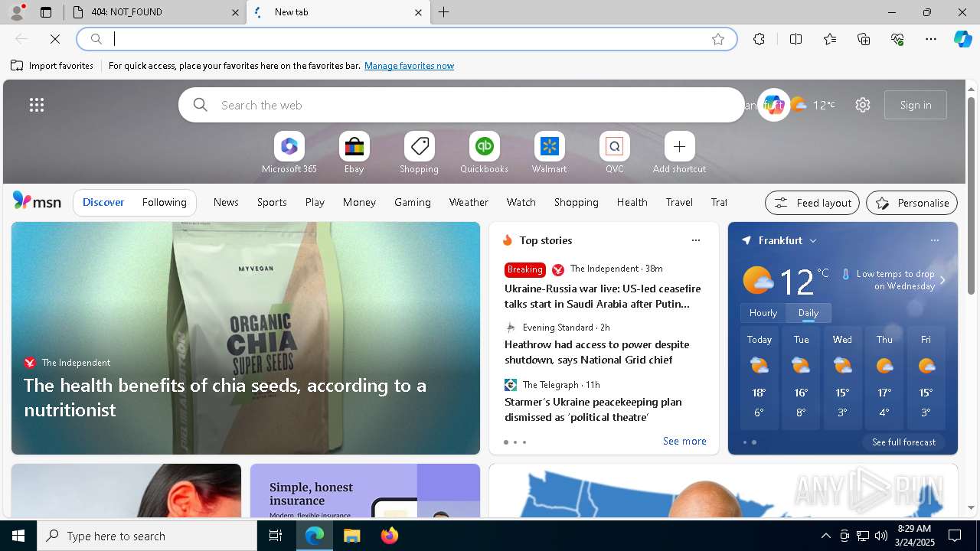
Task: Open Top stories more options ellipsis
Action: (x=696, y=240)
